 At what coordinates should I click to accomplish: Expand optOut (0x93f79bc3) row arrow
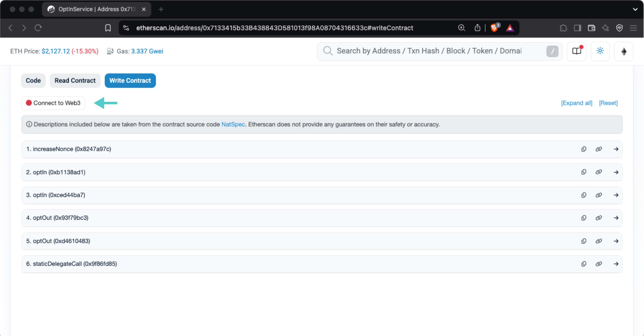[616, 218]
